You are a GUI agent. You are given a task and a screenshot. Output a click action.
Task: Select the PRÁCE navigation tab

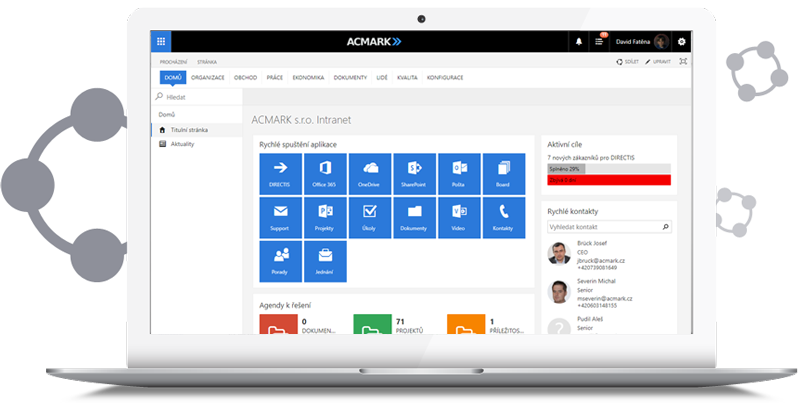pyautogui.click(x=274, y=78)
